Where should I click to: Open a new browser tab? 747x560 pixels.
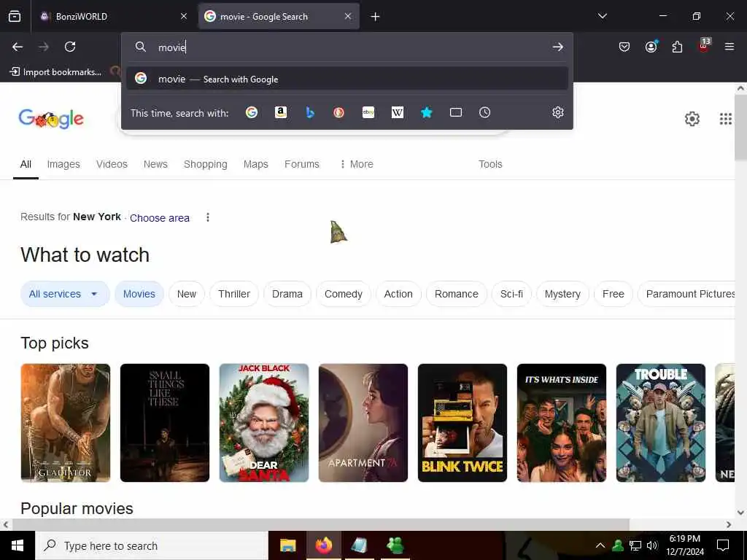pos(376,17)
